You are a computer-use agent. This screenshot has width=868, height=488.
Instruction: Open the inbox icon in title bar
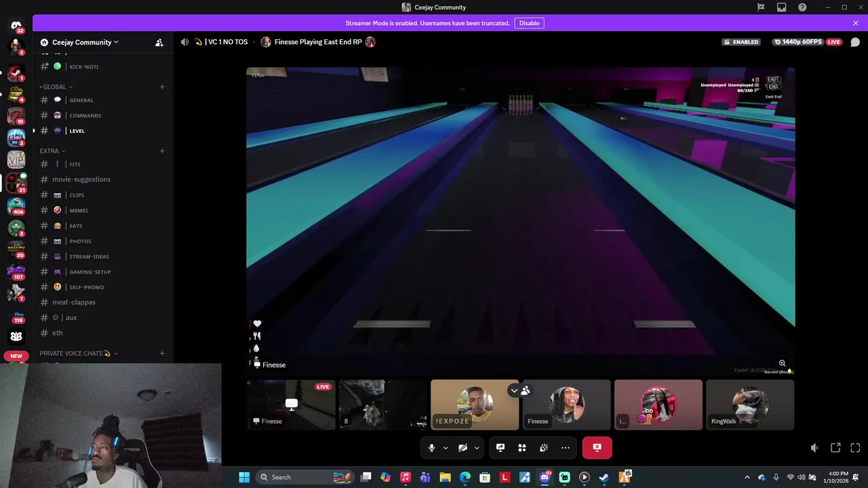[x=782, y=7]
